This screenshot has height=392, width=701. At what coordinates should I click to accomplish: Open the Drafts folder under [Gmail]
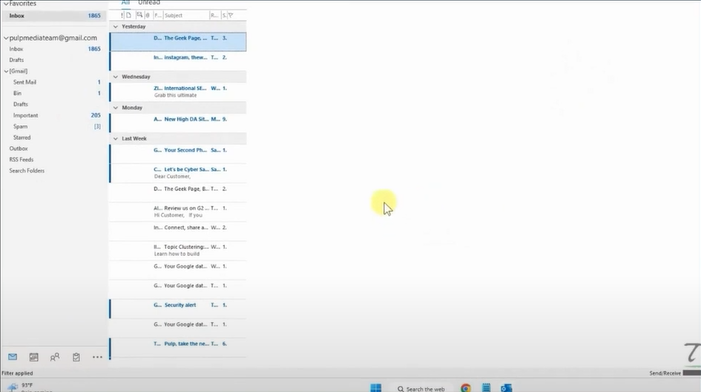54,104
